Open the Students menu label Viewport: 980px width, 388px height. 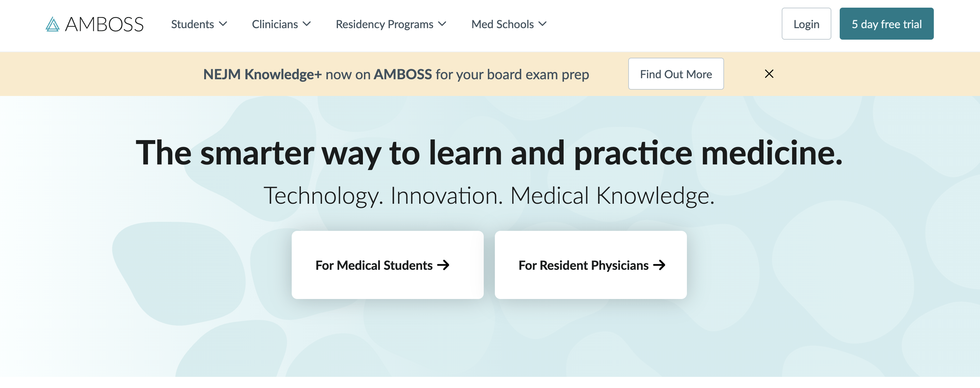coord(192,24)
